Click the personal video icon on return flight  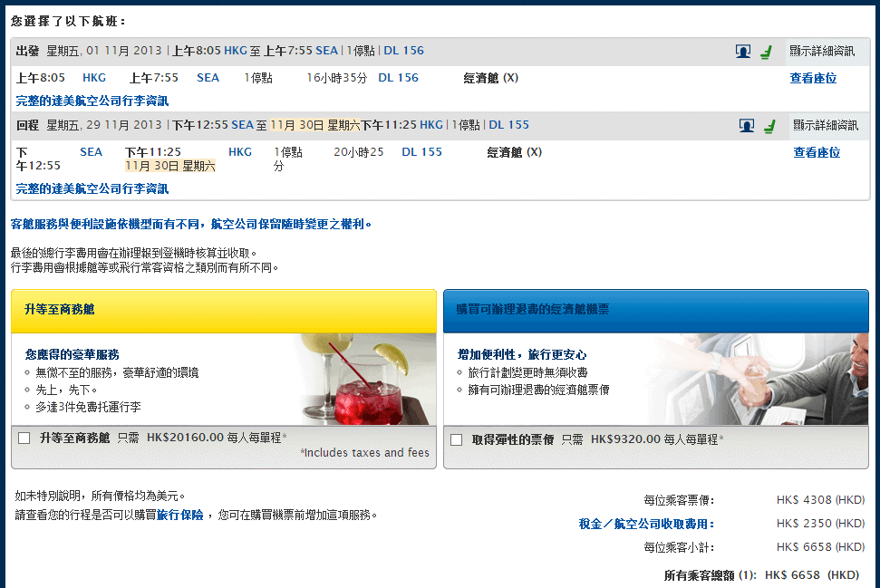click(746, 126)
